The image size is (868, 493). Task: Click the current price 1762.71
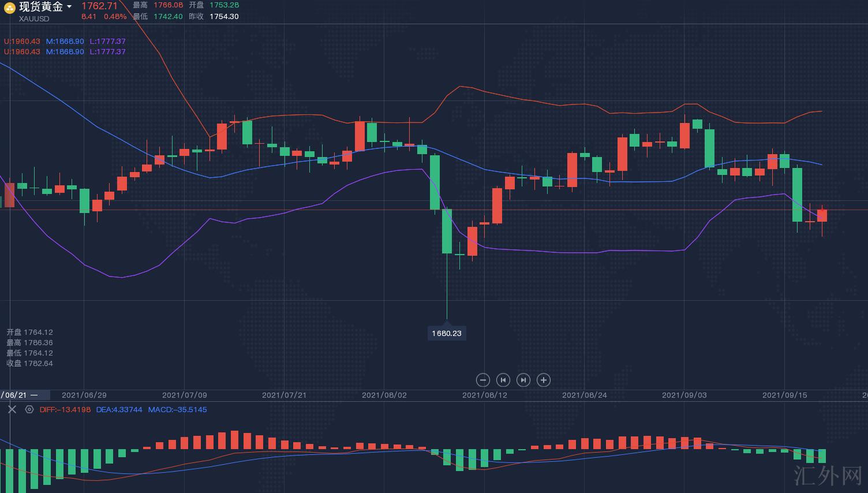[99, 6]
